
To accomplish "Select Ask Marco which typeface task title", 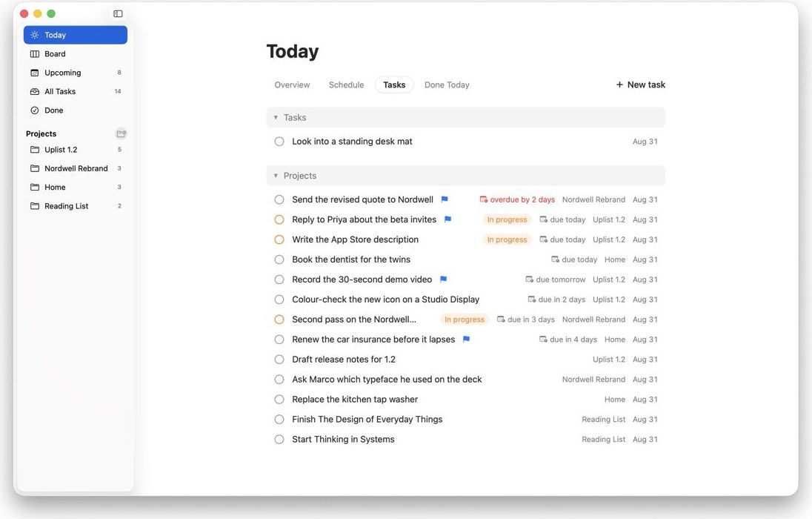I will (x=387, y=380).
